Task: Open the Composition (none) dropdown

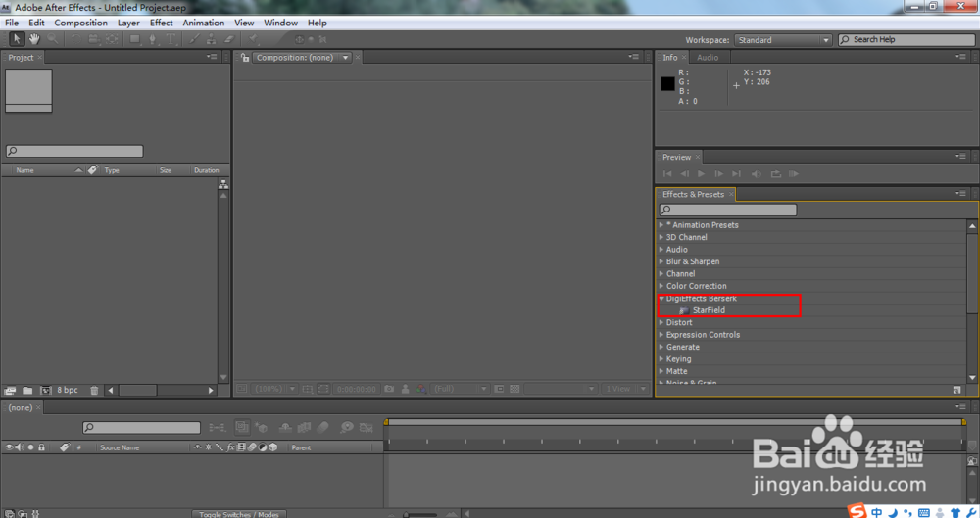Action: click(x=302, y=58)
